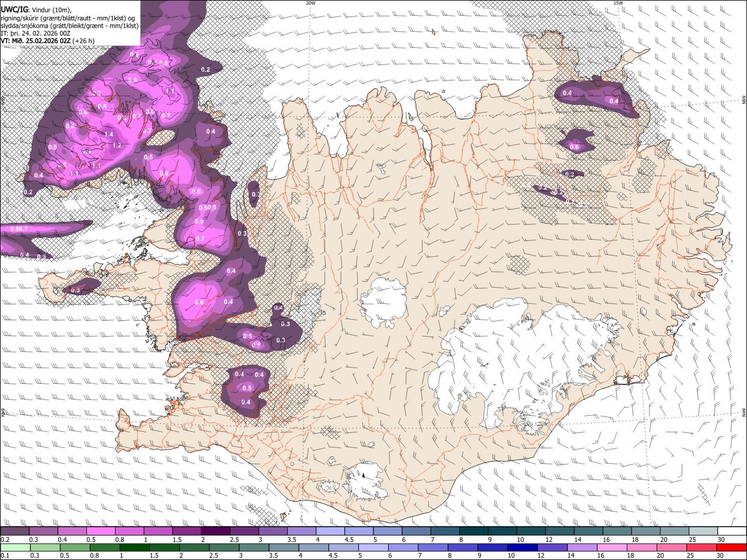Image resolution: width=747 pixels, height=560 pixels.
Task: Select the darkest purple 2–2.5 upper legend swatch
Action: (215, 531)
